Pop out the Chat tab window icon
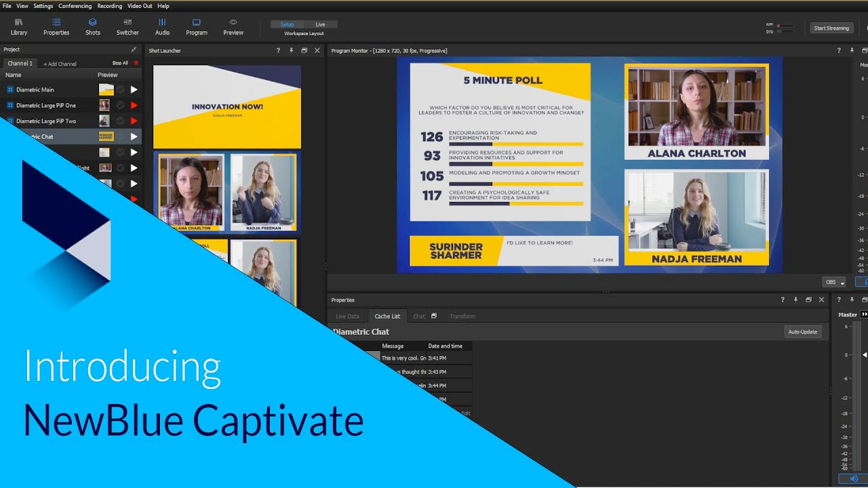Viewport: 868px width, 488px height. point(434,316)
